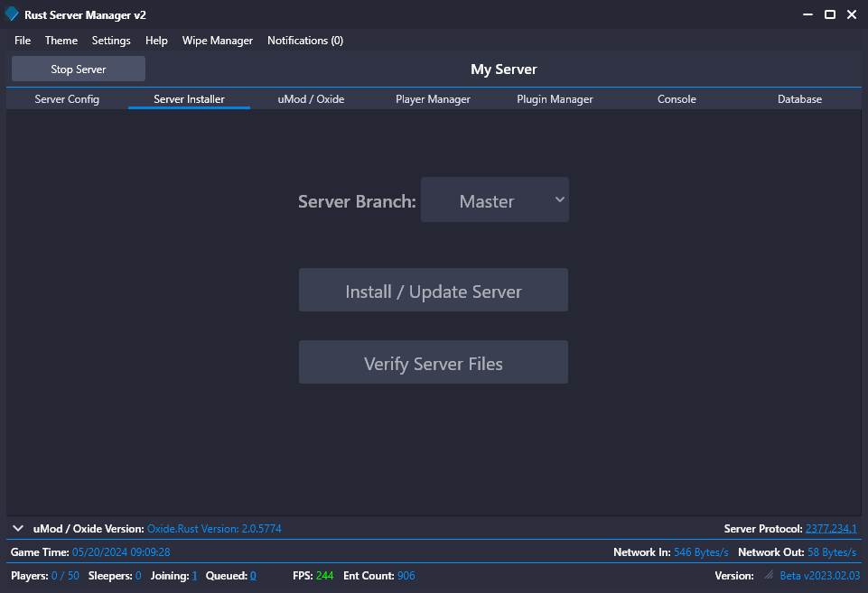Minimize the window using title bar button
This screenshot has height=593, width=868.
click(x=807, y=14)
